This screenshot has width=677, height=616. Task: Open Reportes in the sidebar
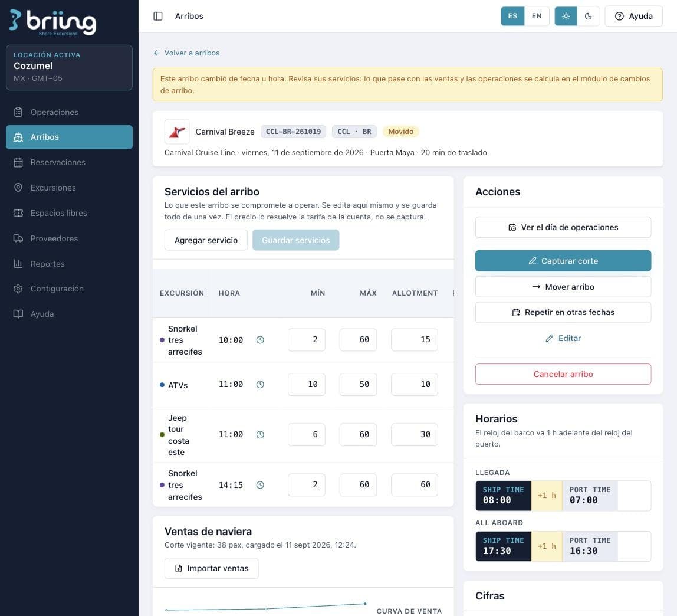point(69,264)
